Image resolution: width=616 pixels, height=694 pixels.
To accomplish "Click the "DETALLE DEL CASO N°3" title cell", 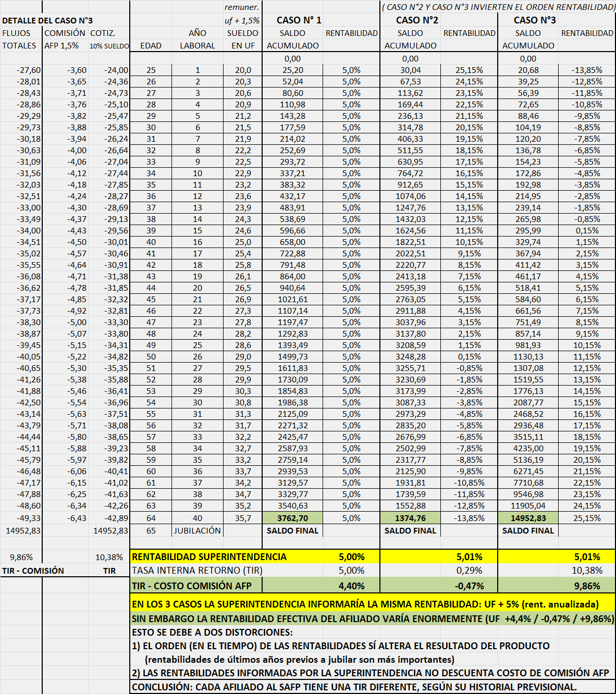I will tap(47, 20).
